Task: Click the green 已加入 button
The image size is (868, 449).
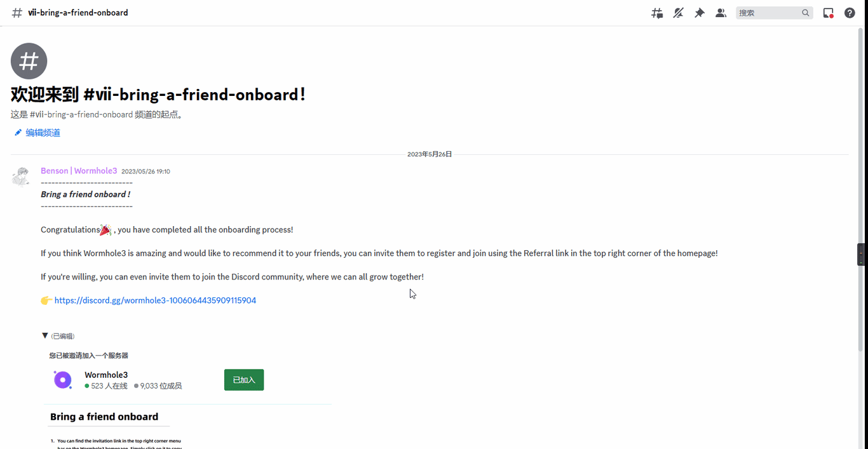Action: [x=244, y=380]
